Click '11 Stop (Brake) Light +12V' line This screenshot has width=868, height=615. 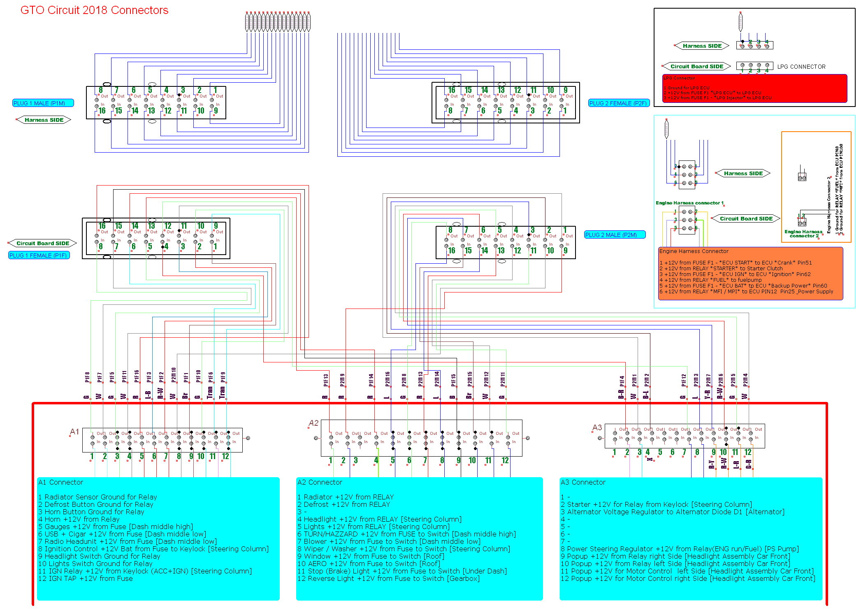402,571
